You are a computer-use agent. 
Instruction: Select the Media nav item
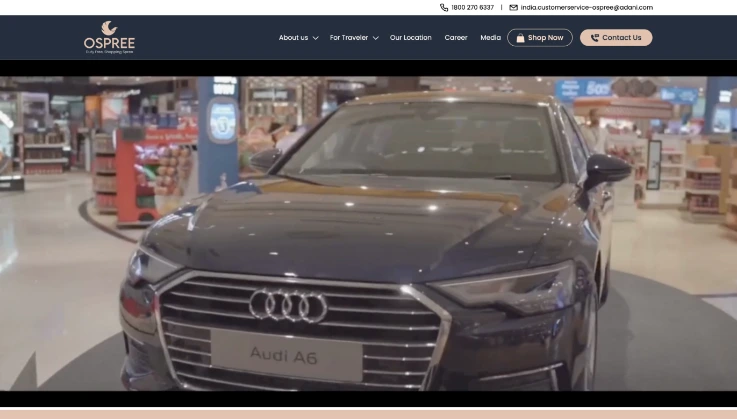point(490,38)
